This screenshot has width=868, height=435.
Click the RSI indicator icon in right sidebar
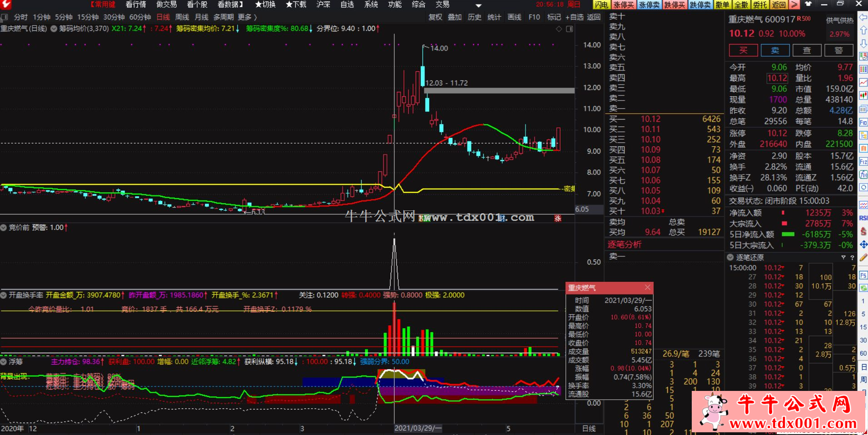point(863,218)
